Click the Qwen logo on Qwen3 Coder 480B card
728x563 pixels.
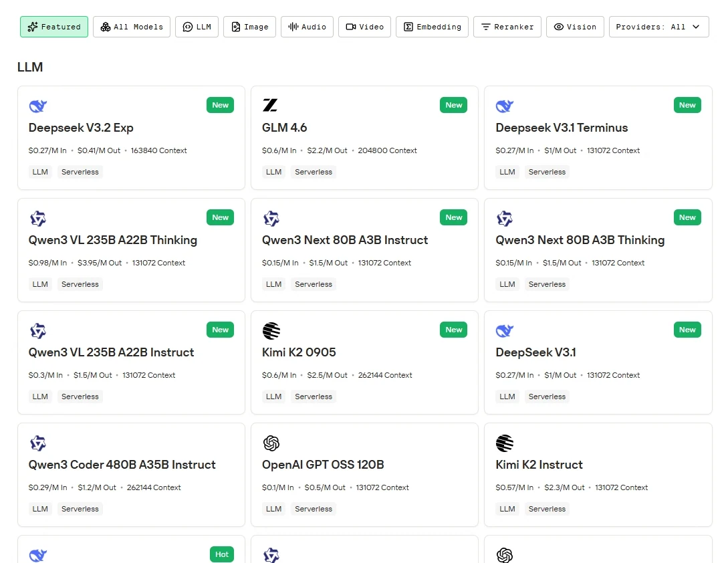(x=38, y=443)
